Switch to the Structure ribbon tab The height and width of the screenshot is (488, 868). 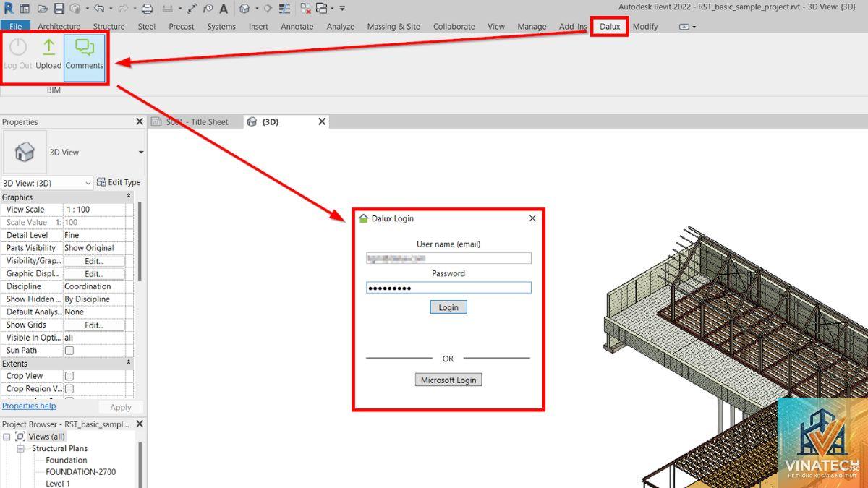(109, 26)
